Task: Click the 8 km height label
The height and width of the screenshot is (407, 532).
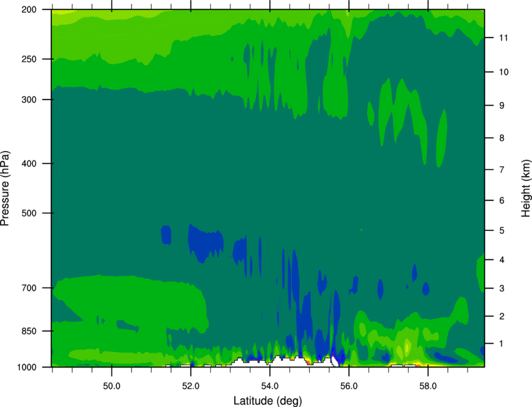Action: coord(502,138)
